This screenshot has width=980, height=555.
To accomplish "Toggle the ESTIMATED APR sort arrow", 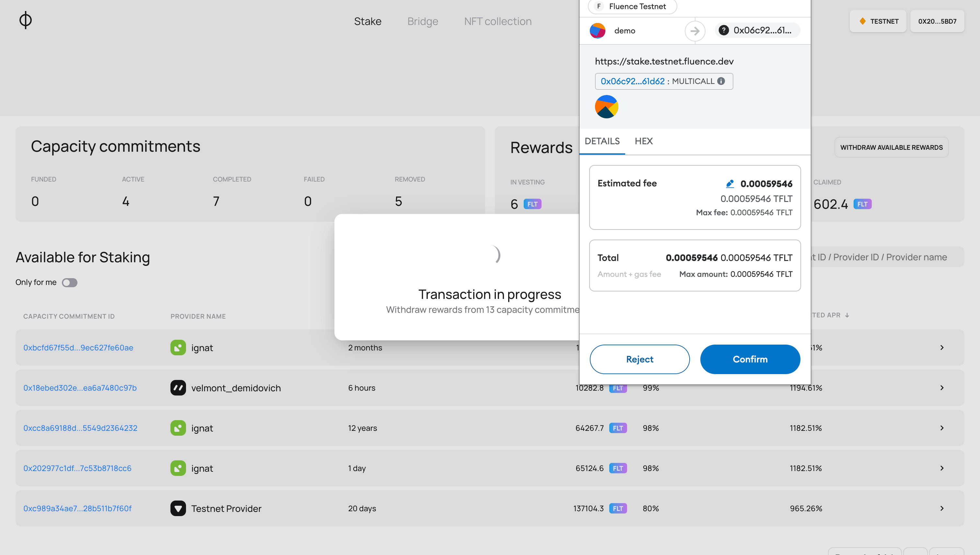I will [847, 315].
